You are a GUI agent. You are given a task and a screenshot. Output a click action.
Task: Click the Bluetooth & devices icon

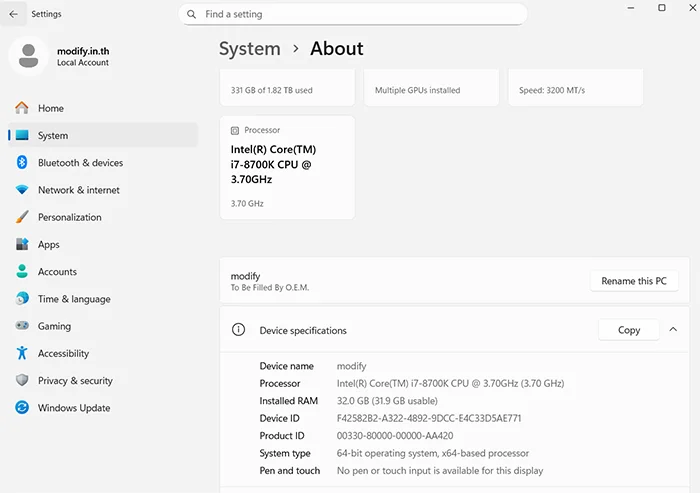coord(22,163)
